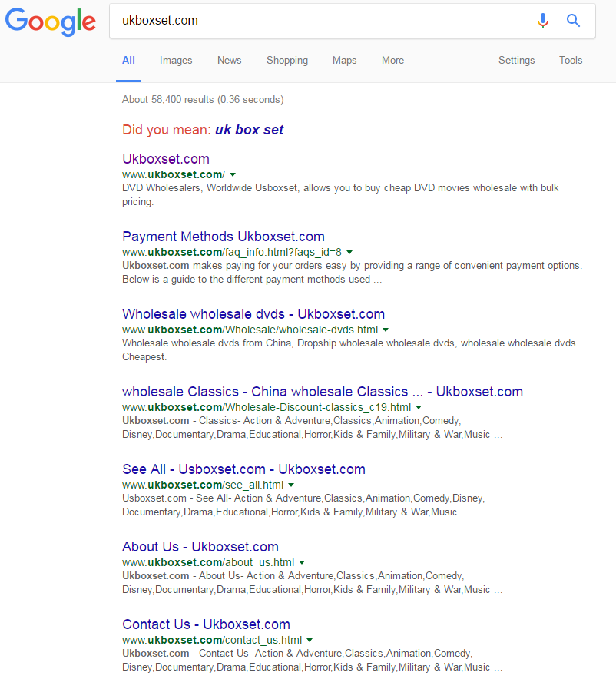Click the green www.ukboxset.com/see_all.html URL text
The height and width of the screenshot is (679, 616).
pyautogui.click(x=203, y=485)
